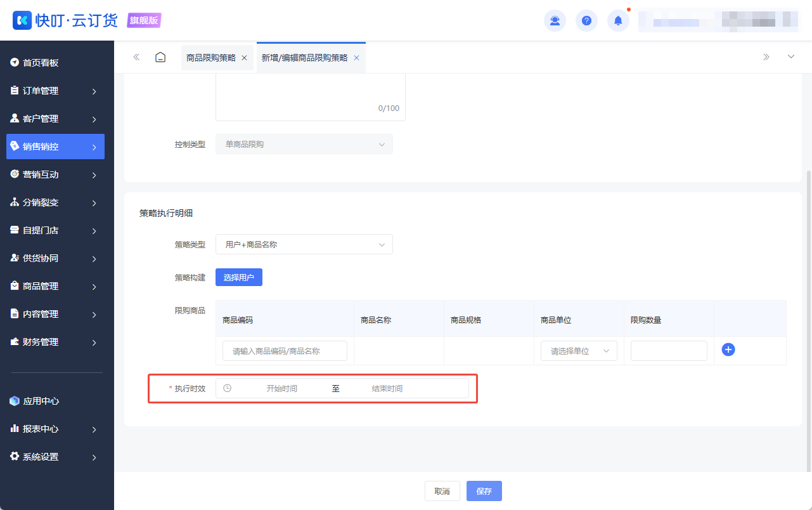Open the help question mark icon
812x510 pixels.
pos(586,21)
